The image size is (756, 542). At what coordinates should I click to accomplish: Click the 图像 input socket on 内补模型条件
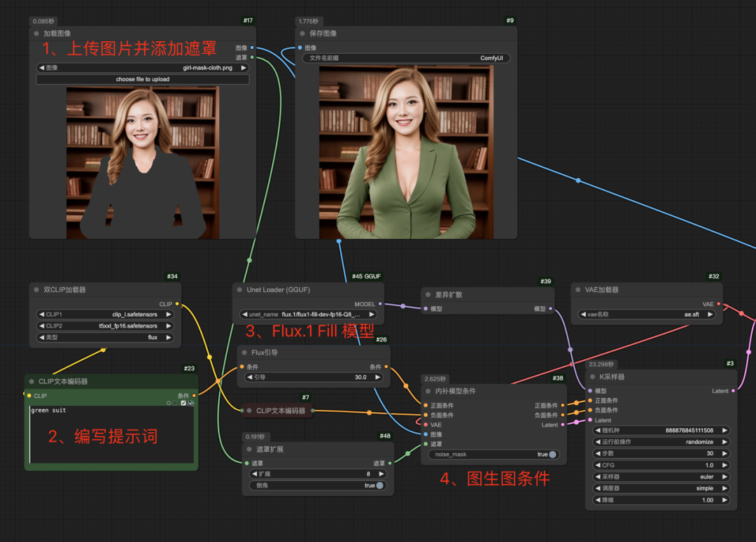[426, 434]
